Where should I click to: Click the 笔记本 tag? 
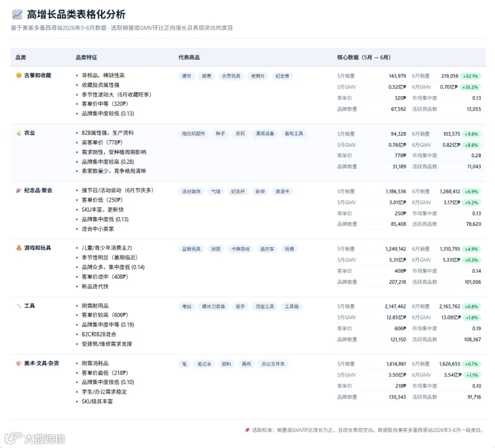[x=204, y=364]
